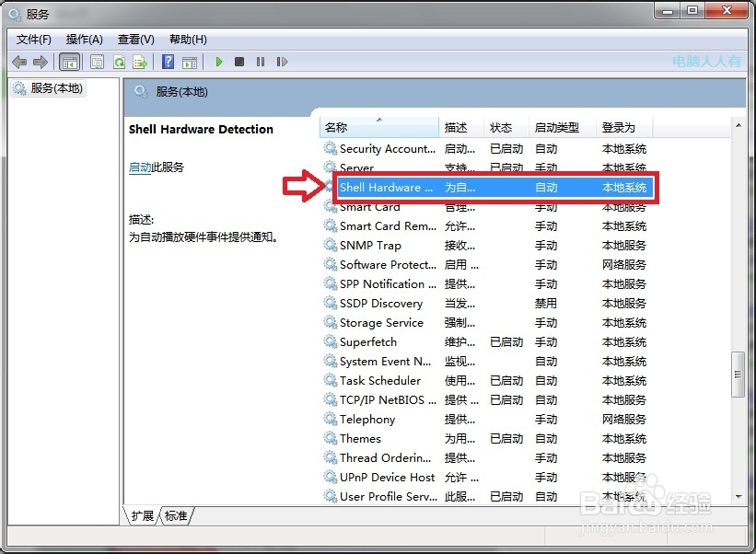Open help using the blue question mark icon
The height and width of the screenshot is (554, 756).
pyautogui.click(x=167, y=61)
